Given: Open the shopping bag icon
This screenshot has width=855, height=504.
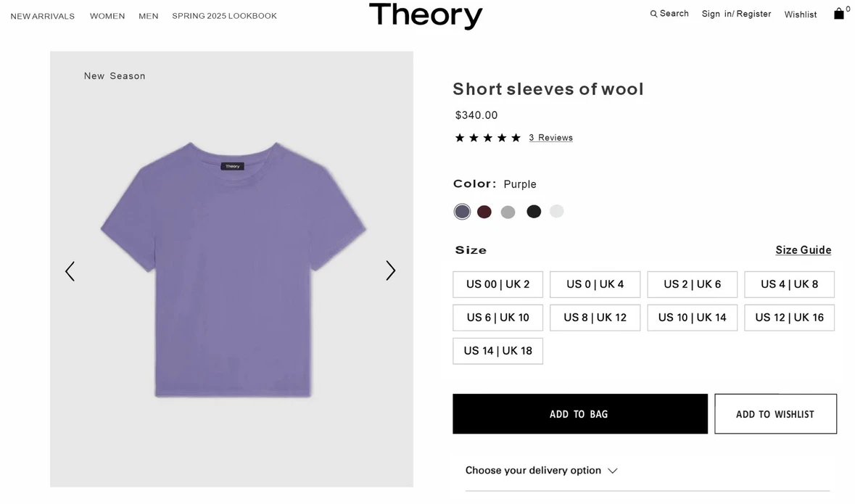Looking at the screenshot, I should [839, 14].
